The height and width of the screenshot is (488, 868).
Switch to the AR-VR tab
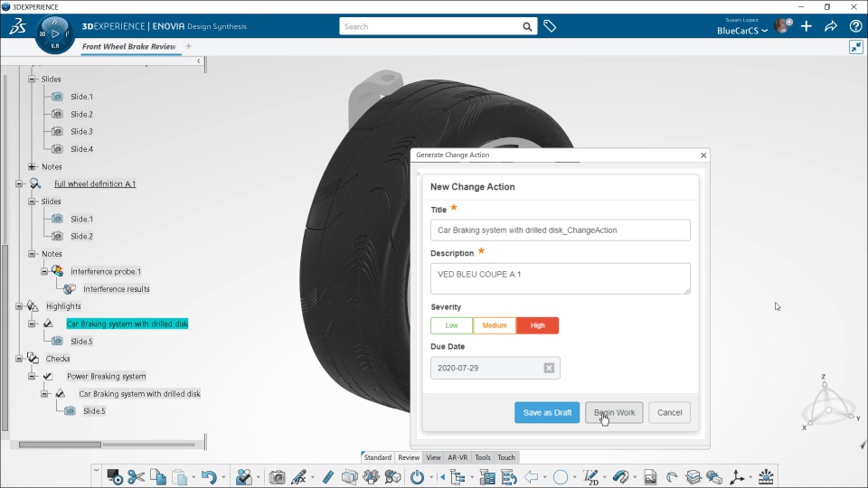pyautogui.click(x=458, y=457)
